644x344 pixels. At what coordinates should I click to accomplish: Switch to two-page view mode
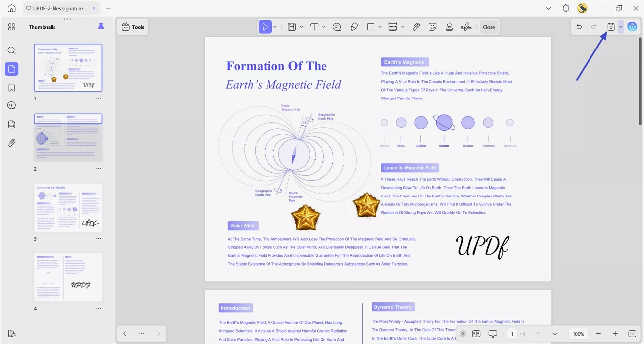coord(476,334)
